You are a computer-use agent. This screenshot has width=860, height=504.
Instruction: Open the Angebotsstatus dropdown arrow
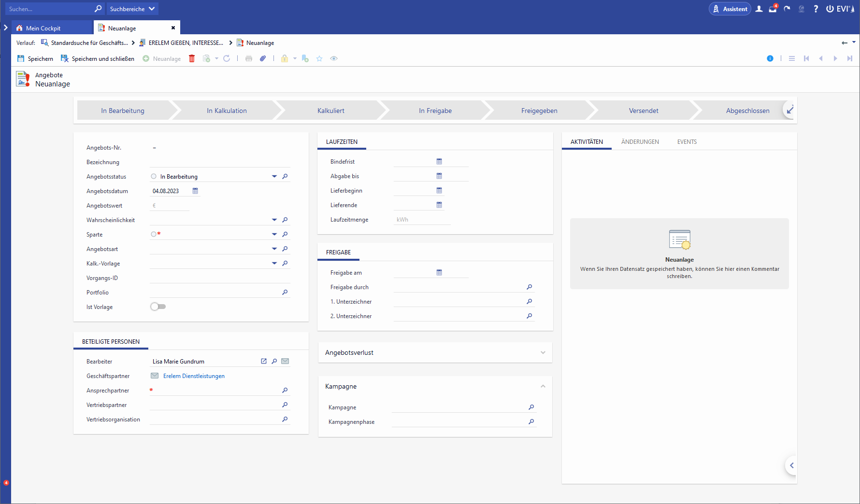(274, 177)
